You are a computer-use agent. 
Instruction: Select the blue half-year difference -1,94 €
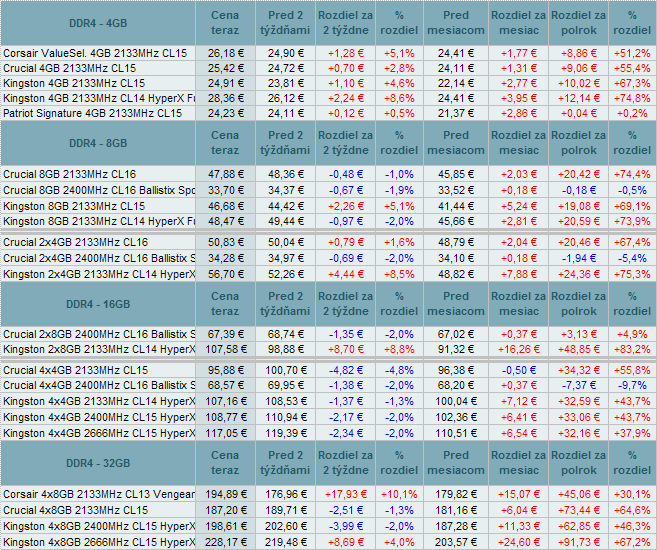pyautogui.click(x=579, y=258)
